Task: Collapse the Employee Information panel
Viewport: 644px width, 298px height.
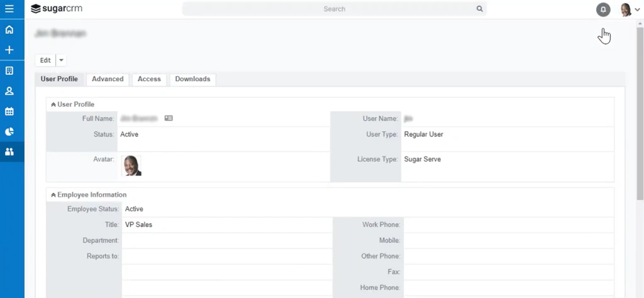Action: [x=53, y=195]
